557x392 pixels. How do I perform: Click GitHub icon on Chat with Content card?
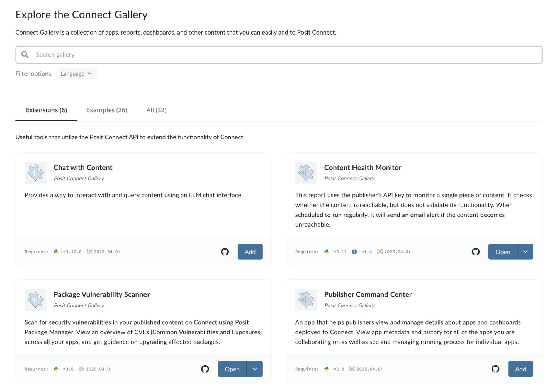pyautogui.click(x=225, y=252)
